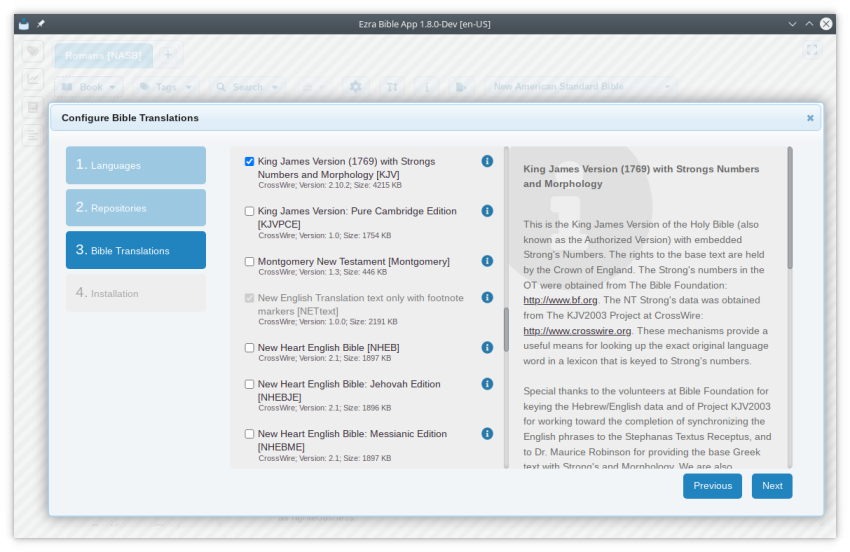Check King James Pure Cambridge Edition KJVPCE

pyautogui.click(x=249, y=211)
